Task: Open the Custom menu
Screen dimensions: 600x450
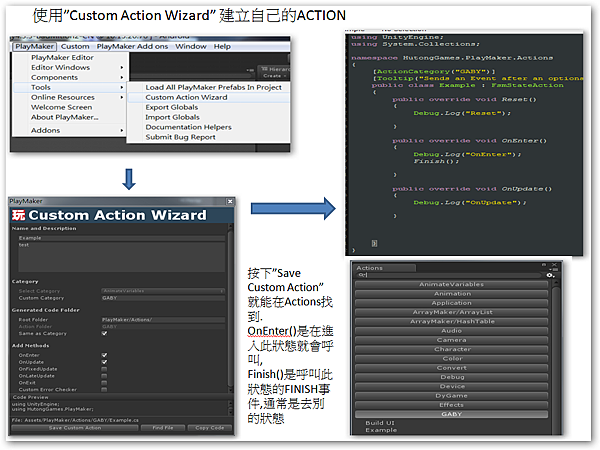Action: [x=75, y=46]
